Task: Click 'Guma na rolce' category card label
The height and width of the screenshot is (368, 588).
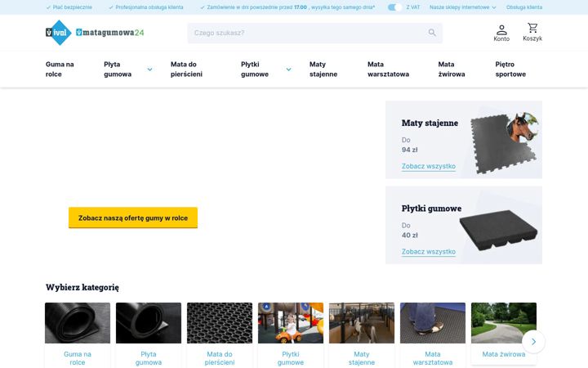Action: tap(78, 358)
